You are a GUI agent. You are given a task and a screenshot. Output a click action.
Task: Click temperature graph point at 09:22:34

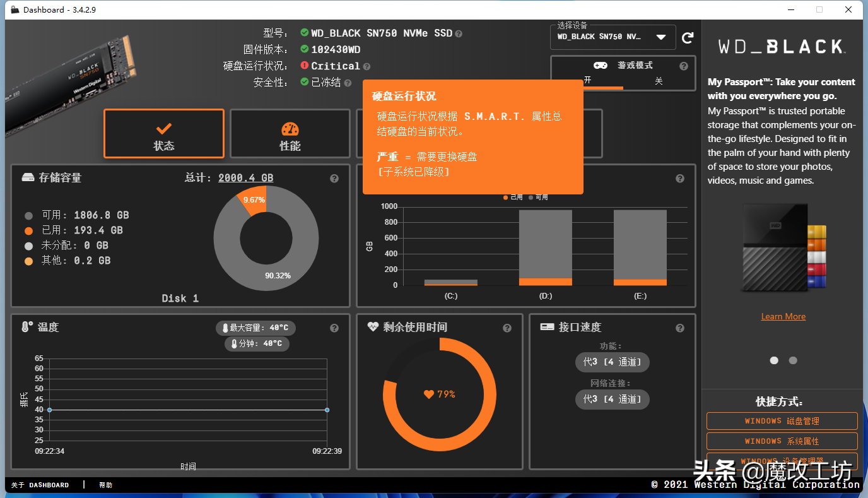pos(49,410)
